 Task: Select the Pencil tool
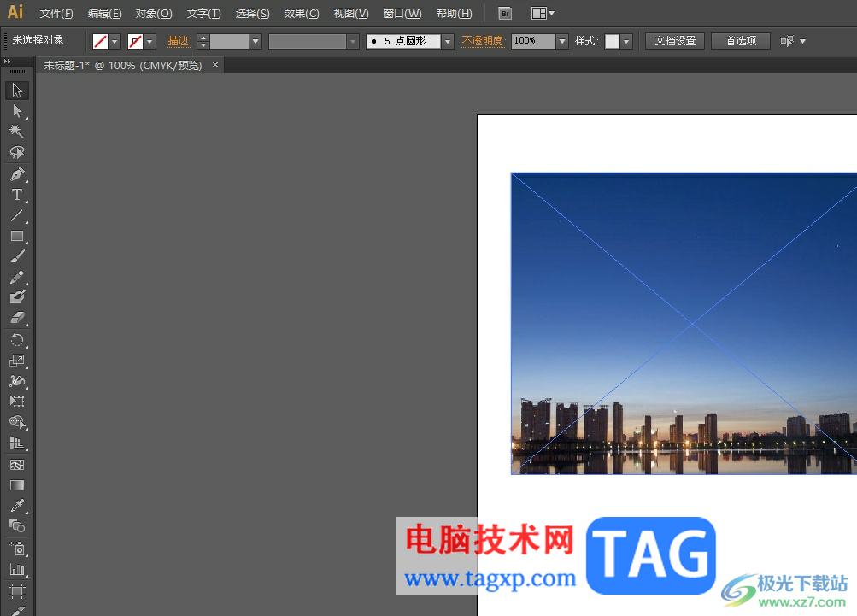(17, 277)
